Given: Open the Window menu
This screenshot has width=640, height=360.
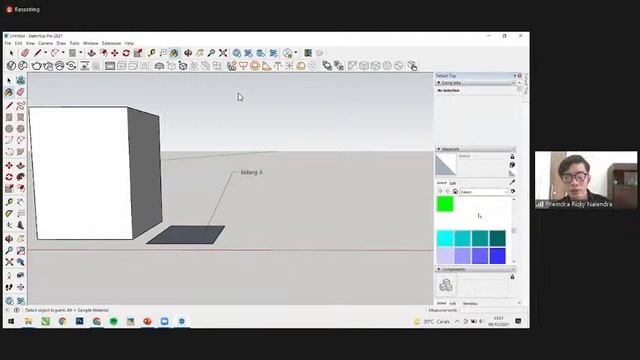Looking at the screenshot, I should (91, 43).
